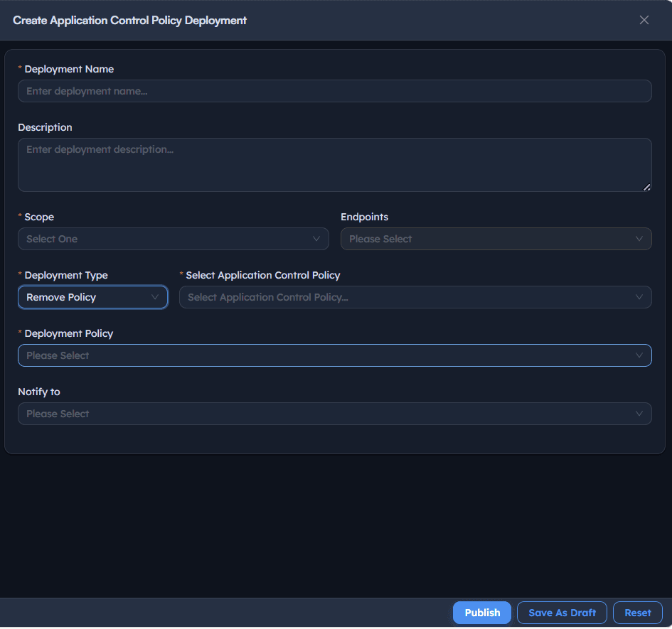The image size is (672, 629).
Task: Click the Endpoints dropdown chevron arrow
Action: [639, 239]
